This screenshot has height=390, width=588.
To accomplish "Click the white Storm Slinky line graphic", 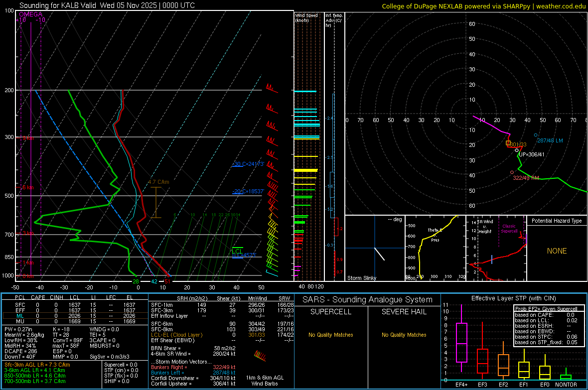I will click(380, 254).
